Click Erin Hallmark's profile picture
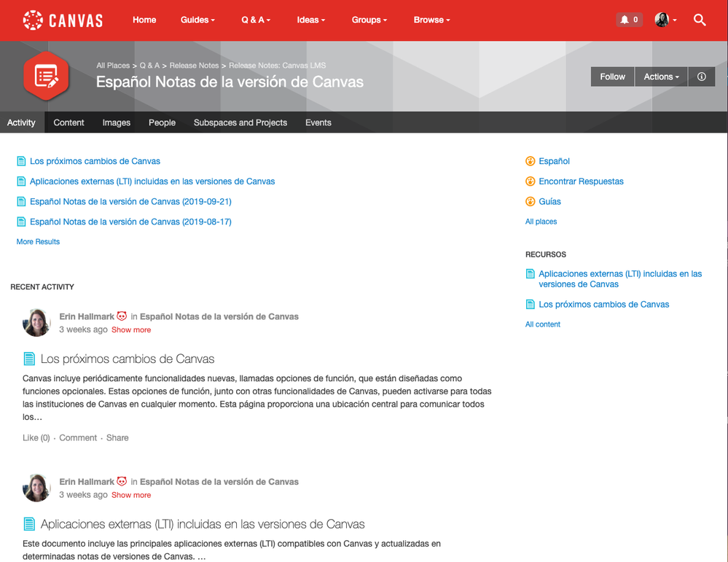This screenshot has height=562, width=728. coord(36,322)
